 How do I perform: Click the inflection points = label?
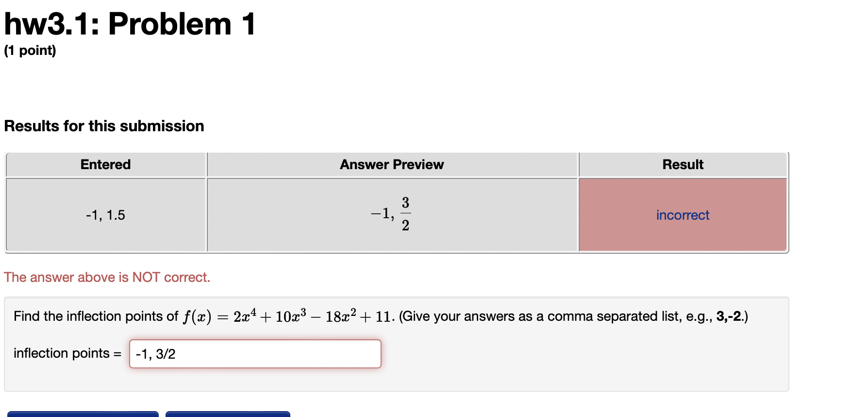click(x=67, y=353)
